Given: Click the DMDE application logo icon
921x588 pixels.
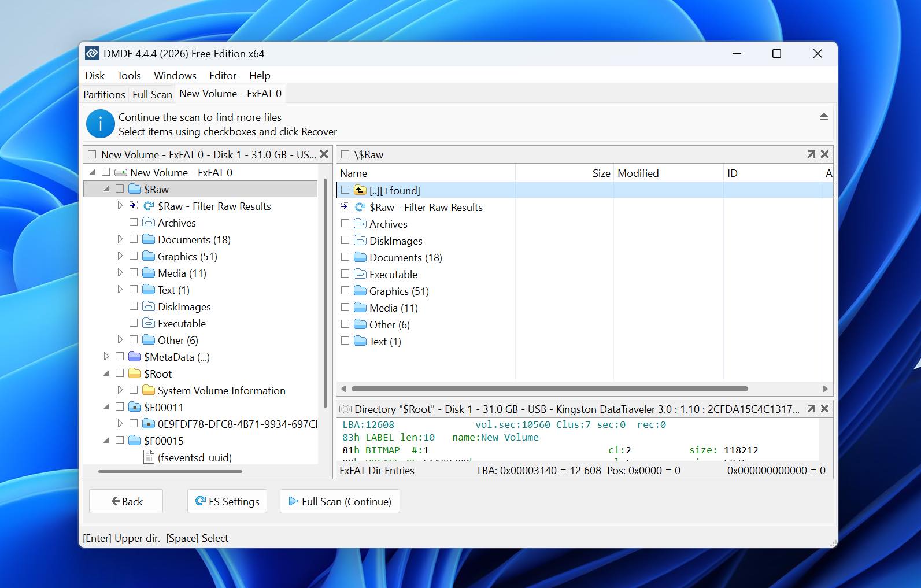Looking at the screenshot, I should (91, 53).
